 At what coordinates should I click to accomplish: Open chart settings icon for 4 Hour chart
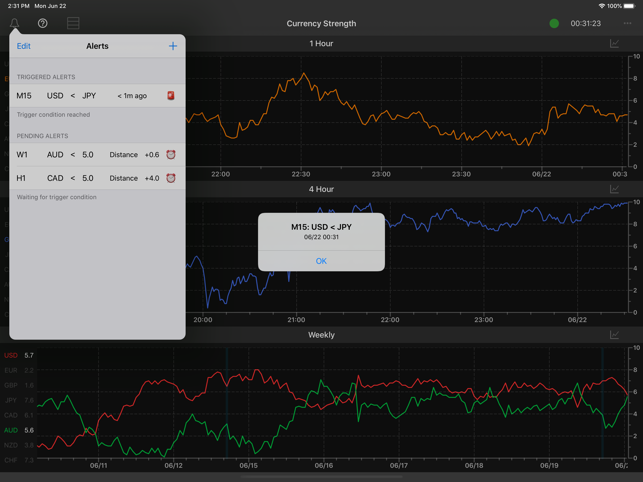pos(615,189)
